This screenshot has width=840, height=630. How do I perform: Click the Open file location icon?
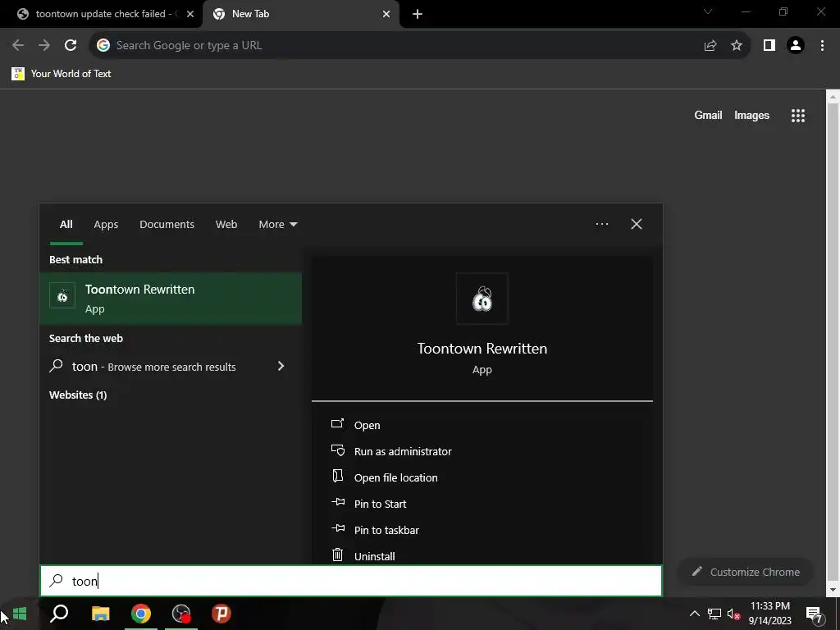tap(337, 477)
